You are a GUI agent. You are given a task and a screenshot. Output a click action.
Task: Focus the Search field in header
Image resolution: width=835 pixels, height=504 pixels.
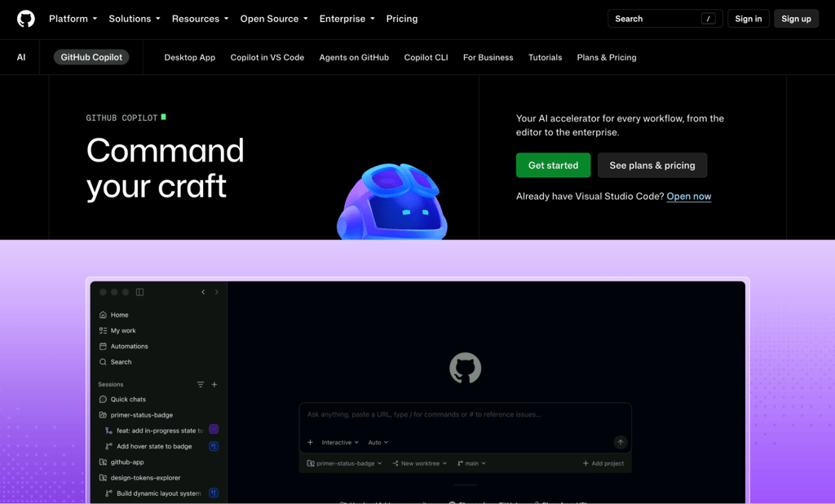pyautogui.click(x=665, y=19)
